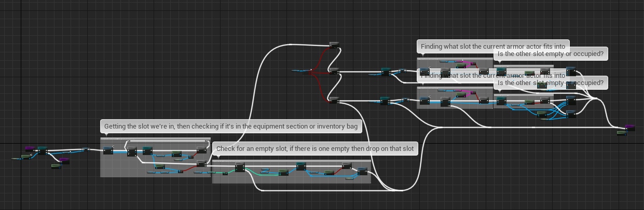Select the purple node at far right end
Screen dimensions: 644x210
point(629,128)
